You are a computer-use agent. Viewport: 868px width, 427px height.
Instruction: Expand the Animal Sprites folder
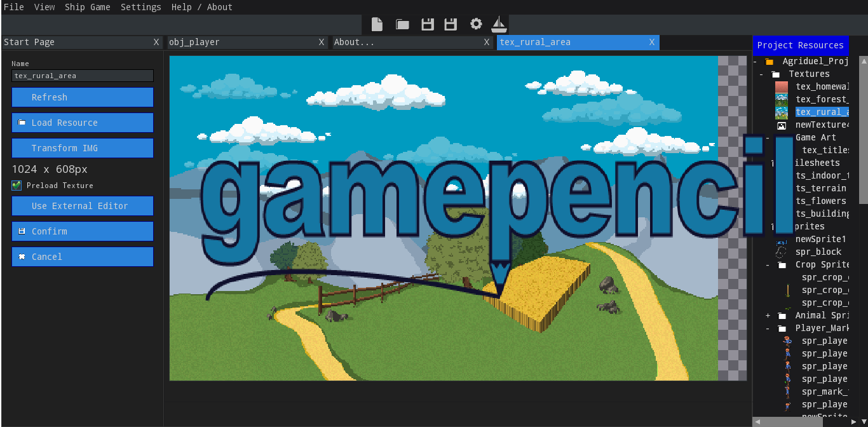[x=768, y=315]
